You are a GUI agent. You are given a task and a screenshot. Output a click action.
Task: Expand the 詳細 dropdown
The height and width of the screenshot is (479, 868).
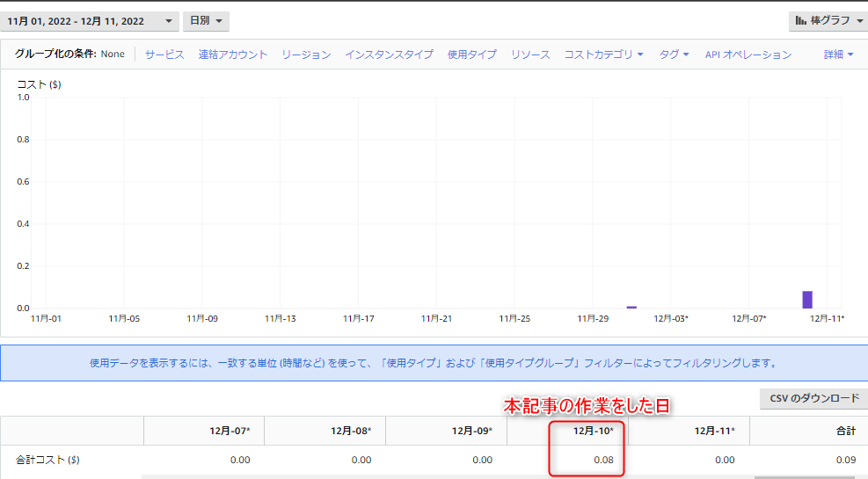tap(838, 54)
